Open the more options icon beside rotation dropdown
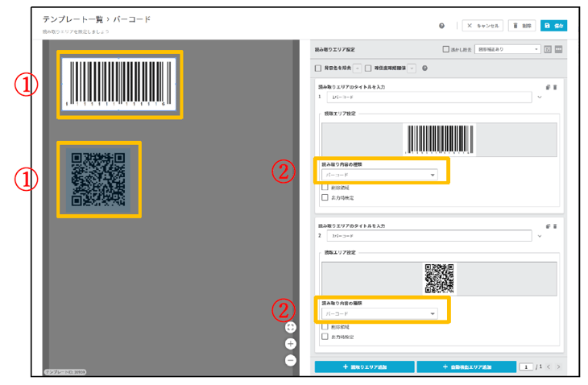 coord(558,49)
